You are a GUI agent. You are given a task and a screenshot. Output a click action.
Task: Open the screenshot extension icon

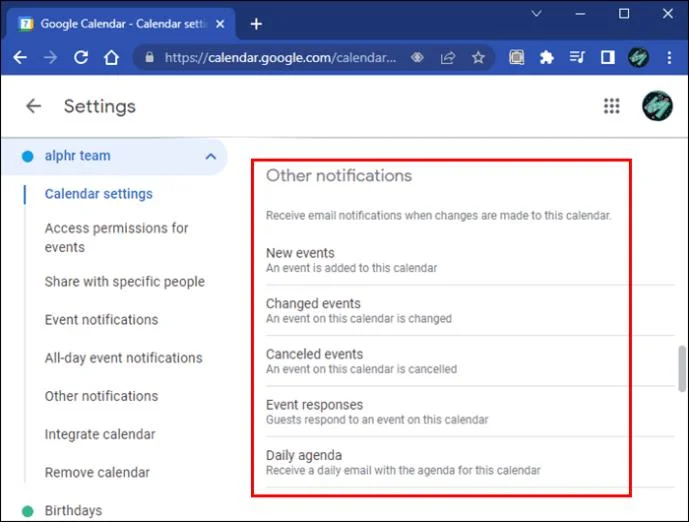(517, 57)
